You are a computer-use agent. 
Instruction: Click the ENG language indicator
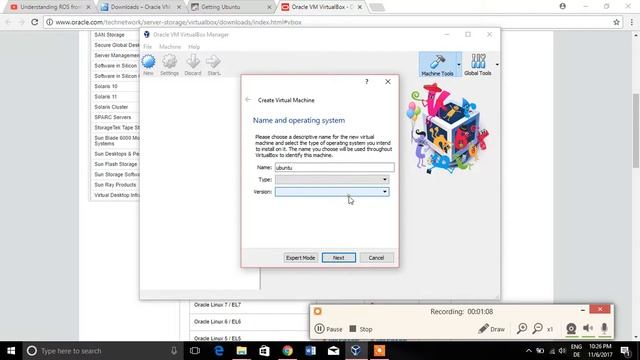point(576,347)
